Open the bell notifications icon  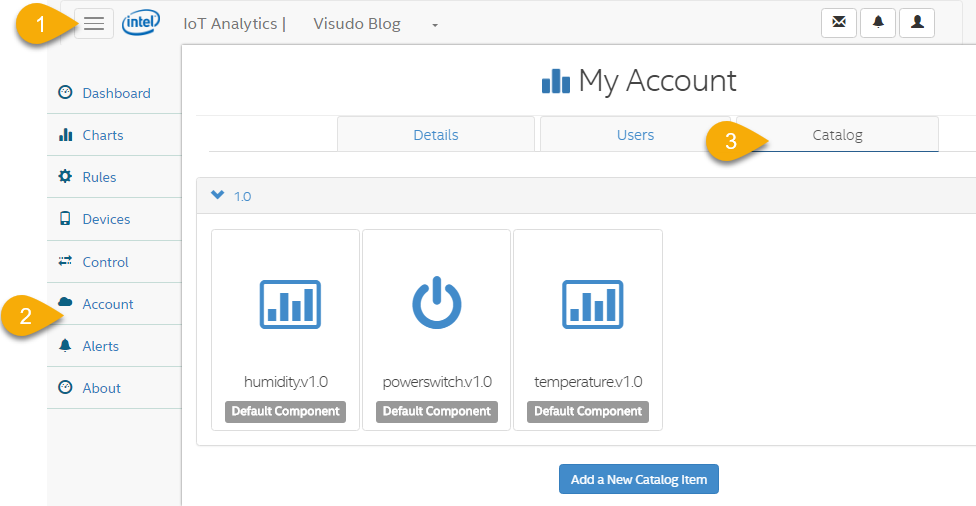878,23
